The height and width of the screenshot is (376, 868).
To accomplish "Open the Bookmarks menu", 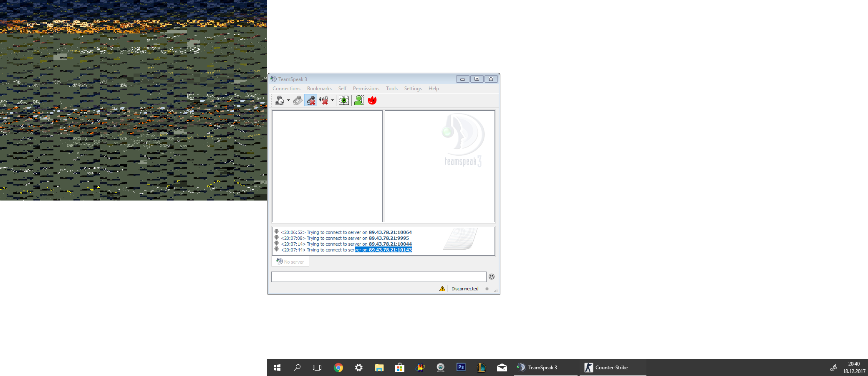I will pyautogui.click(x=319, y=89).
